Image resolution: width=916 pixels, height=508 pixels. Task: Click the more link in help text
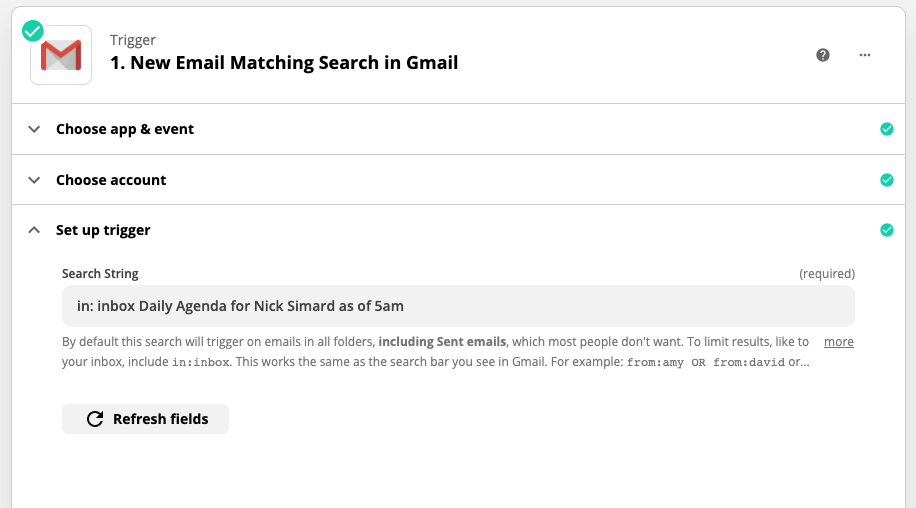[x=838, y=342]
